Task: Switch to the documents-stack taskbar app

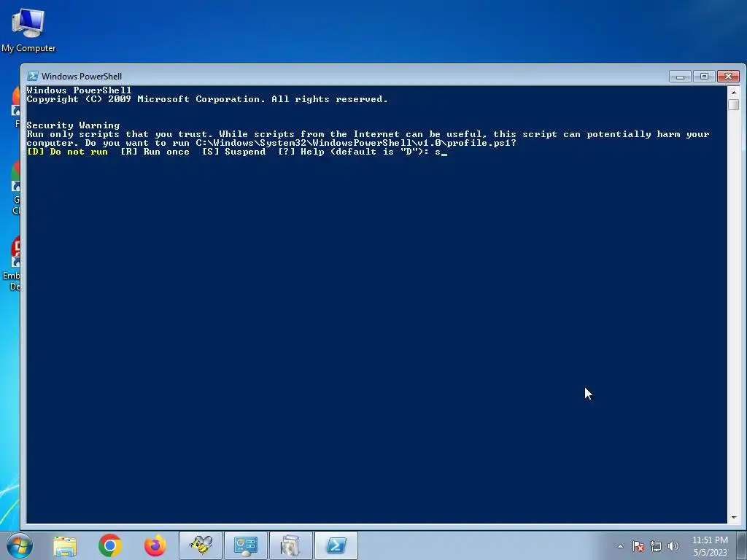Action: (290, 545)
